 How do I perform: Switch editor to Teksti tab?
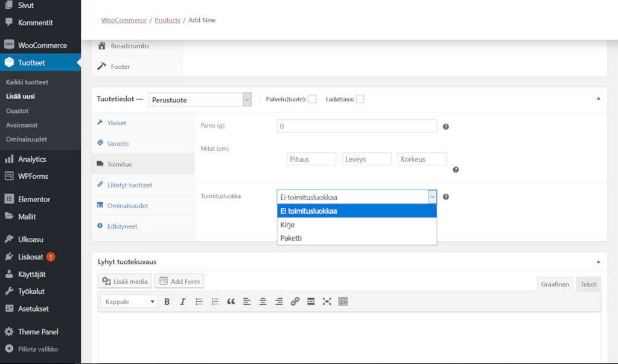pyautogui.click(x=588, y=284)
